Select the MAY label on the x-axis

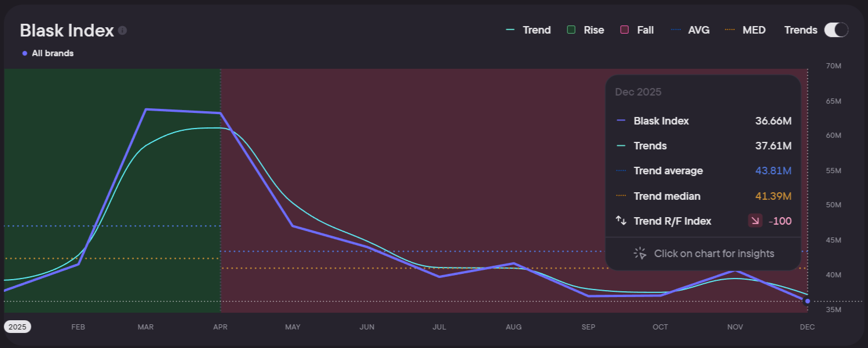pyautogui.click(x=293, y=327)
